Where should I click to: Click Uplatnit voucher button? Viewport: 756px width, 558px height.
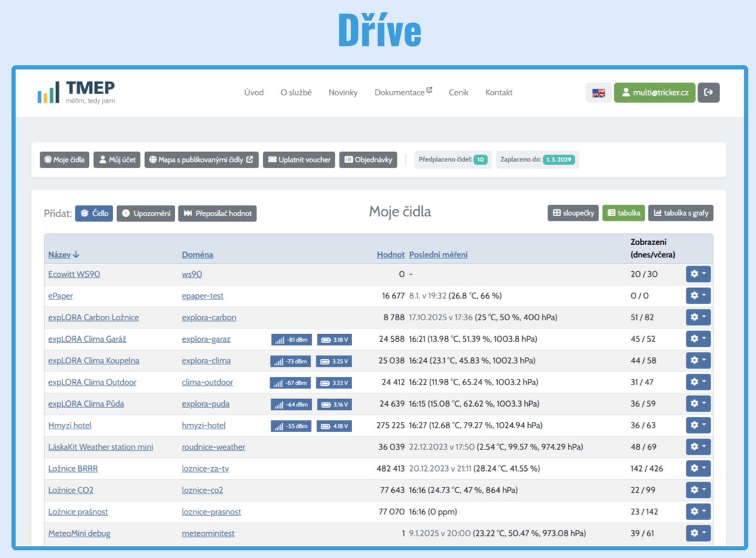click(x=299, y=160)
